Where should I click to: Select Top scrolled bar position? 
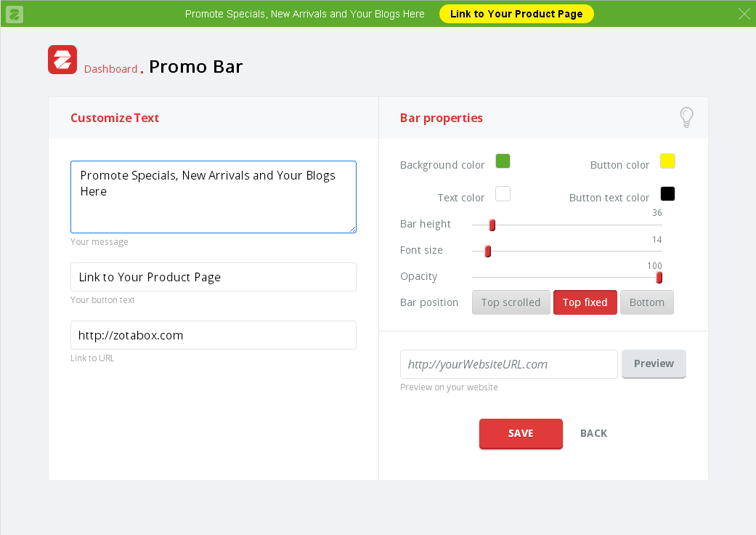(x=511, y=302)
